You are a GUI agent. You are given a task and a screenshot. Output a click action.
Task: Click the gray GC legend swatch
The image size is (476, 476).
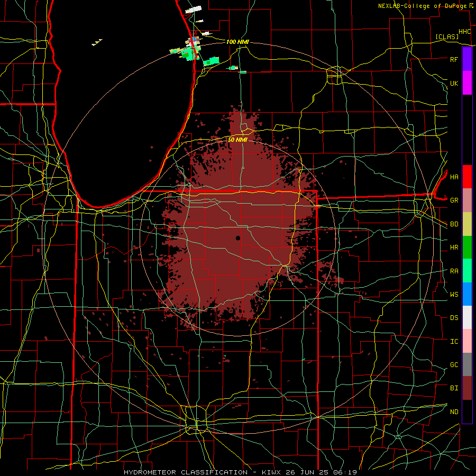(x=467, y=364)
